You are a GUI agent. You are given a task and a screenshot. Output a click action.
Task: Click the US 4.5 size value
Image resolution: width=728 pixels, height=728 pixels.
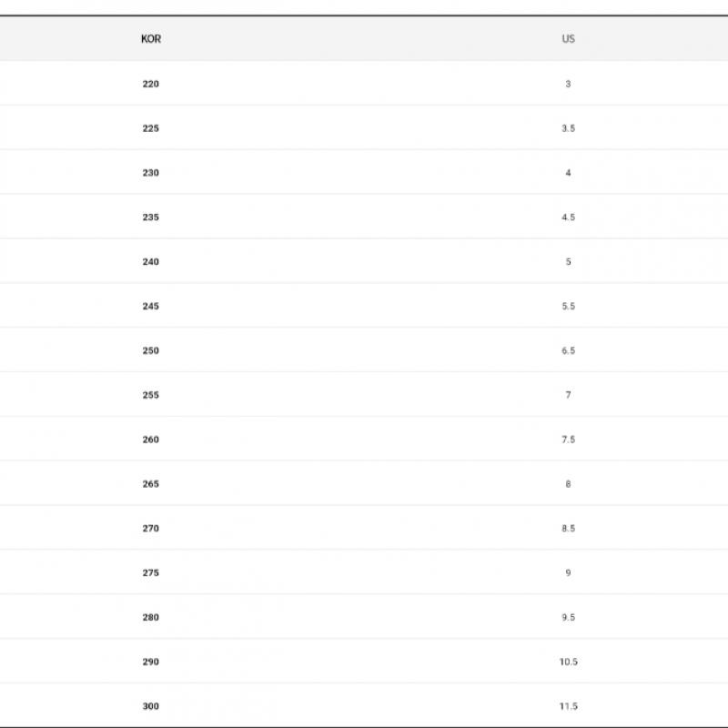(568, 217)
